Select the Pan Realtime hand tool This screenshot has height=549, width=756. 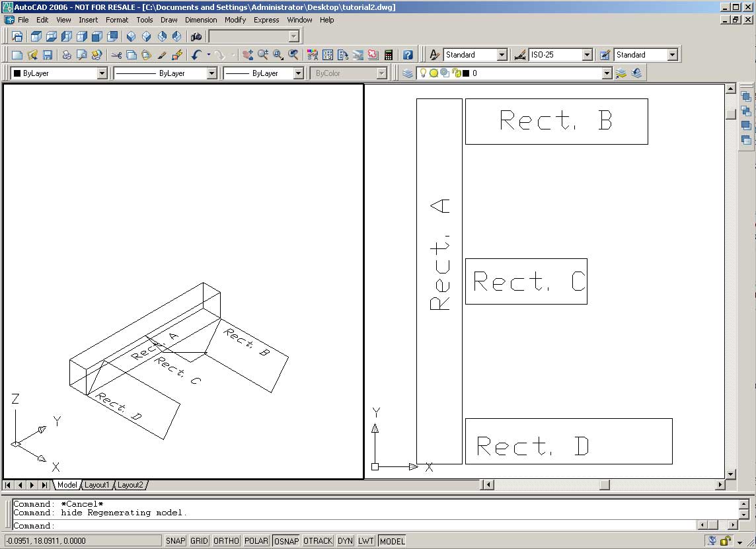click(248, 55)
